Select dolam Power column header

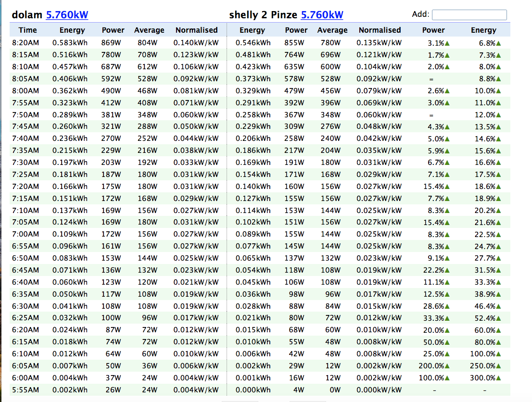click(113, 30)
